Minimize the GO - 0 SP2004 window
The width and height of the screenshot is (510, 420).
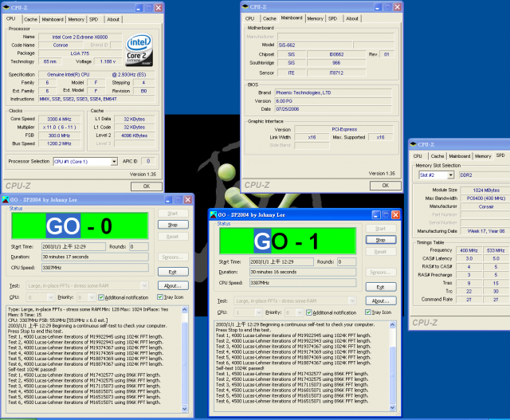click(168, 200)
